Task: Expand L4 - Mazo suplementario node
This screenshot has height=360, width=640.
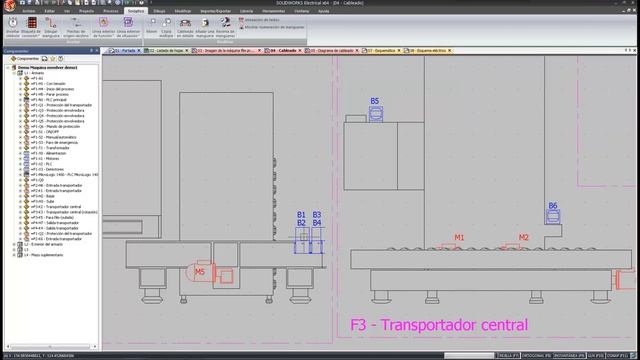Action: [x=14, y=255]
